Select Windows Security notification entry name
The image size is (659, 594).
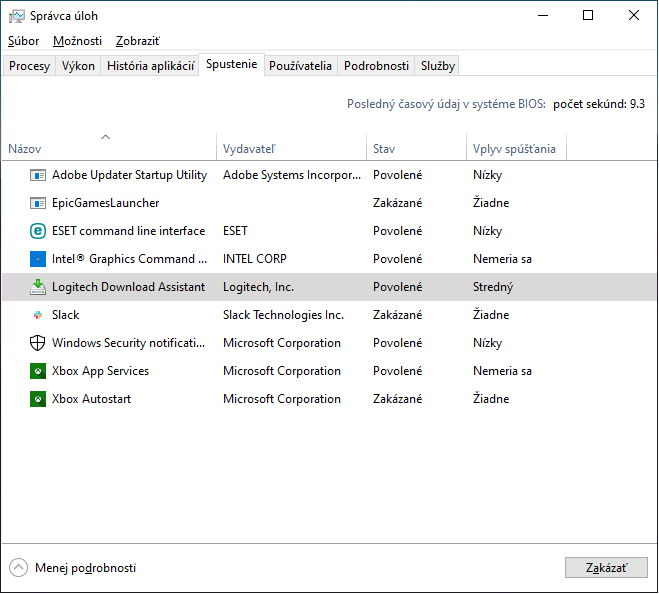[x=129, y=343]
